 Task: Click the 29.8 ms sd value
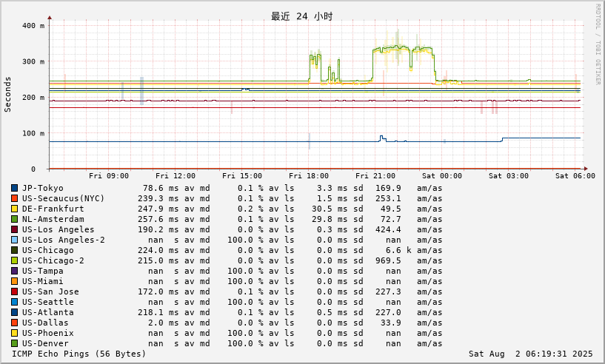click(x=330, y=220)
